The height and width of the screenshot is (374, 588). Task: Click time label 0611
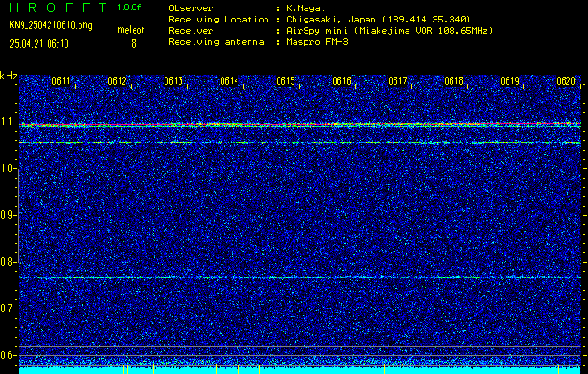pos(61,81)
